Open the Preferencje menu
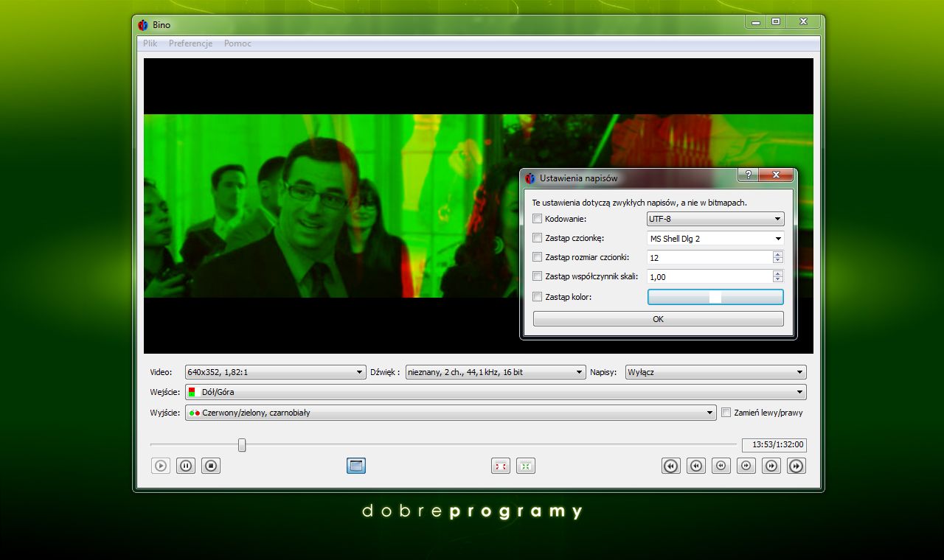 (190, 43)
